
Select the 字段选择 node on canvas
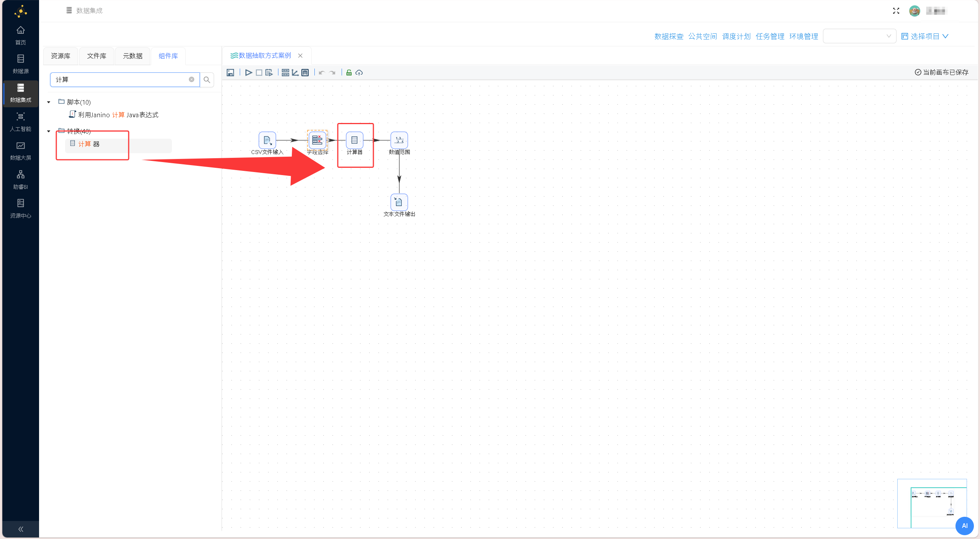click(317, 140)
